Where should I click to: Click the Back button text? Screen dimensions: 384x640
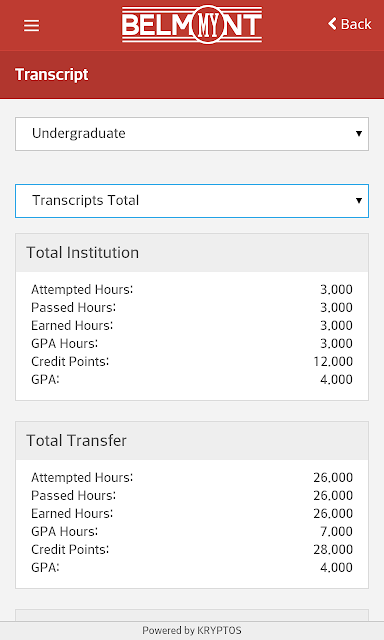[356, 24]
